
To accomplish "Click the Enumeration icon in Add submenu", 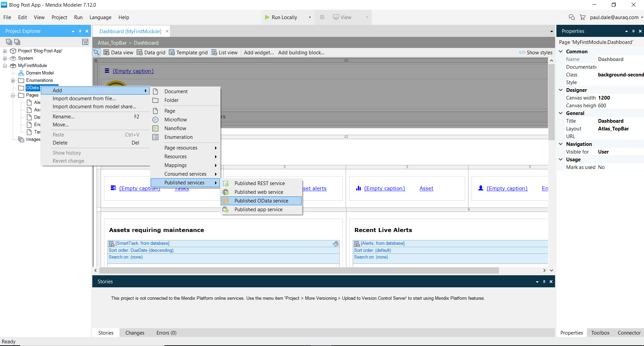I will click(155, 137).
